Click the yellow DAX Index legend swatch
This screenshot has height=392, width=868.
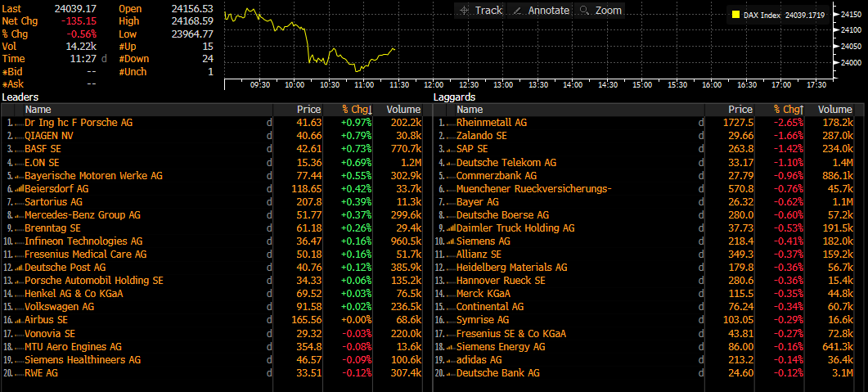tap(735, 16)
